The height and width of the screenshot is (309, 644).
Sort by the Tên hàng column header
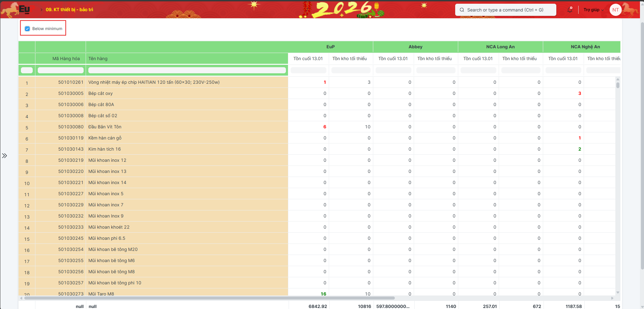coord(98,58)
